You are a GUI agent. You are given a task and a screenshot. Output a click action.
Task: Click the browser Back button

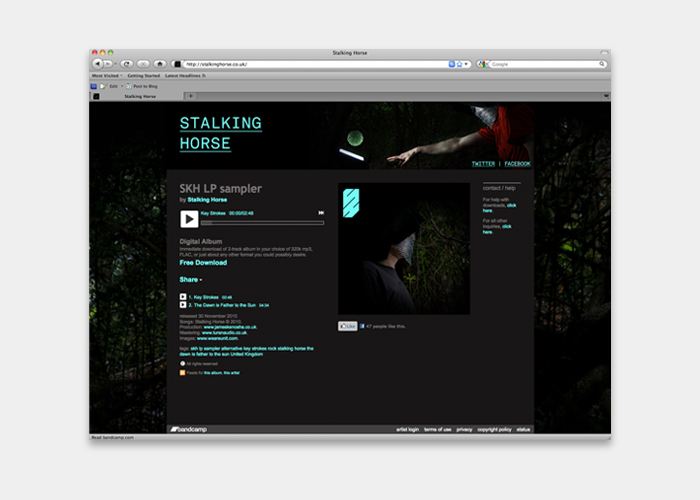(x=97, y=64)
